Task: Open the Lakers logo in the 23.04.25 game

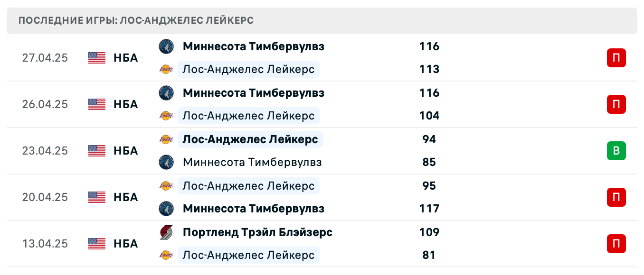Action: click(166, 139)
